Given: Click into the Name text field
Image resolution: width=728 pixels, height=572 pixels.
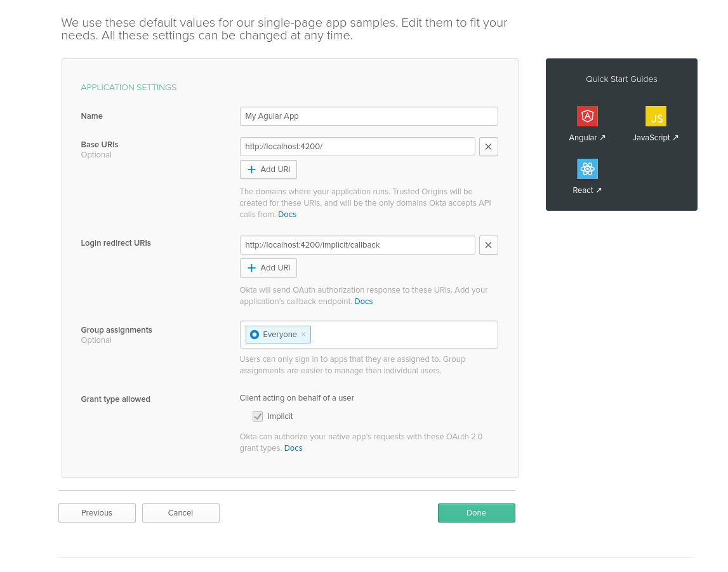Looking at the screenshot, I should pyautogui.click(x=368, y=116).
